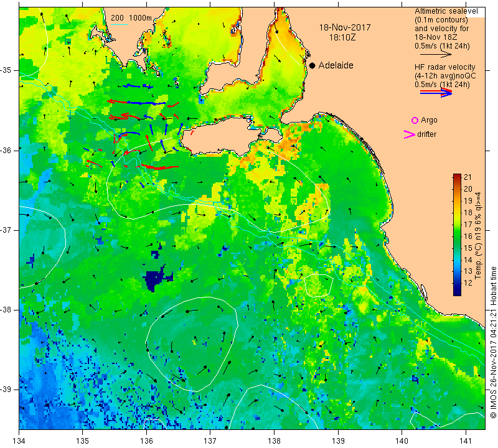Screen dimensions: 498x448
Task: Click the 136 longitude axis label
Action: point(146,441)
